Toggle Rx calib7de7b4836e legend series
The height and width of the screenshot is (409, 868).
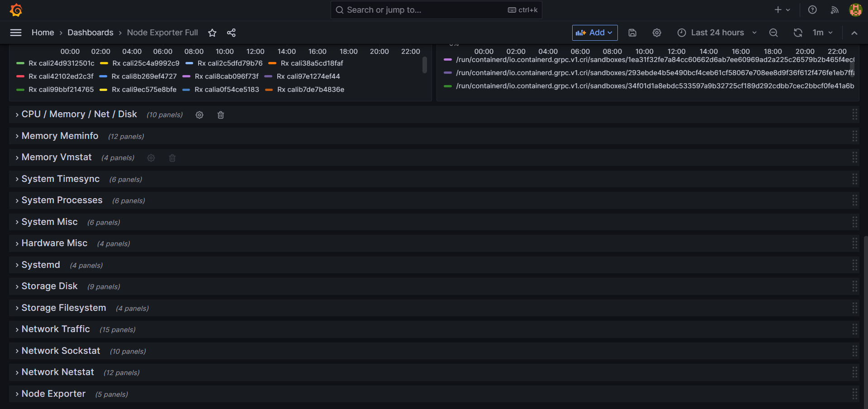(x=311, y=90)
